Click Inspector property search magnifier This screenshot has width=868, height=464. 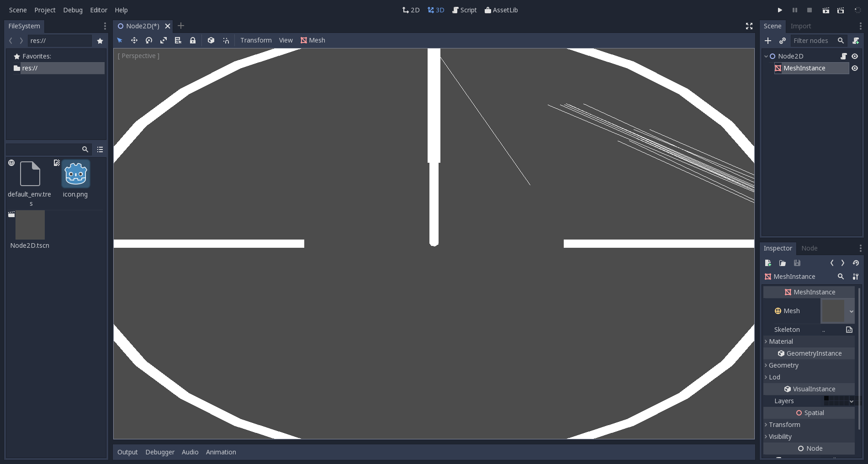point(841,277)
